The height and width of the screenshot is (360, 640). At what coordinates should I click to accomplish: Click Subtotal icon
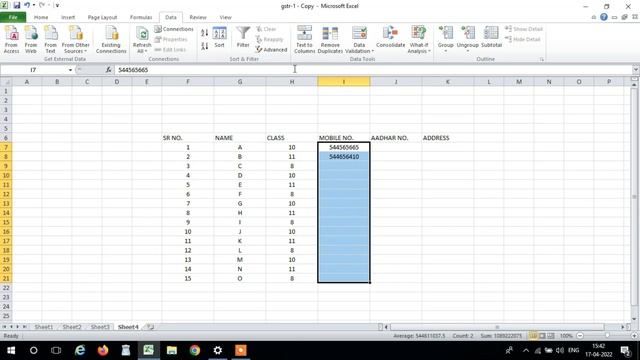click(x=491, y=37)
